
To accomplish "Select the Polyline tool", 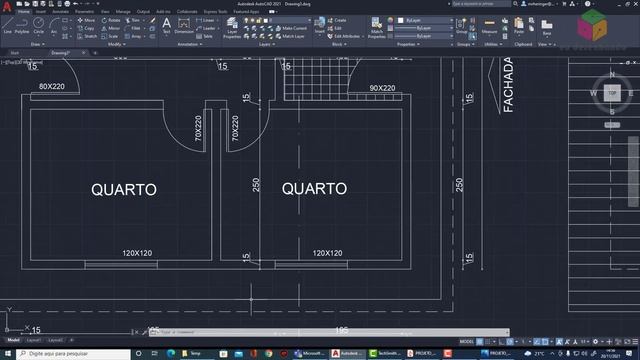I will pyautogui.click(x=22, y=25).
